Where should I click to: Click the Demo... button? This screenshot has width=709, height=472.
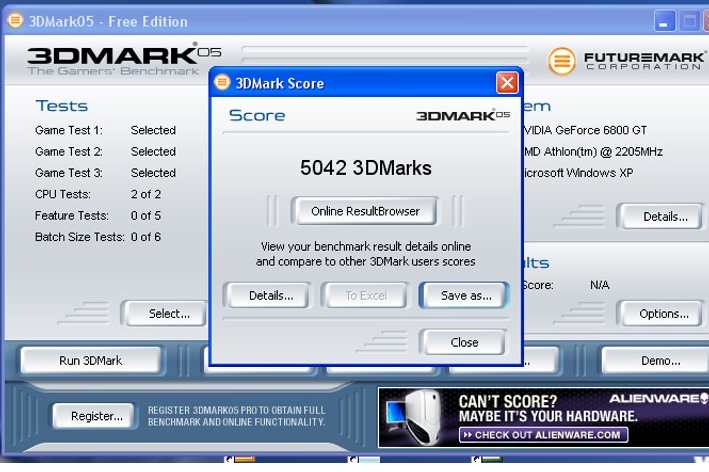click(657, 360)
